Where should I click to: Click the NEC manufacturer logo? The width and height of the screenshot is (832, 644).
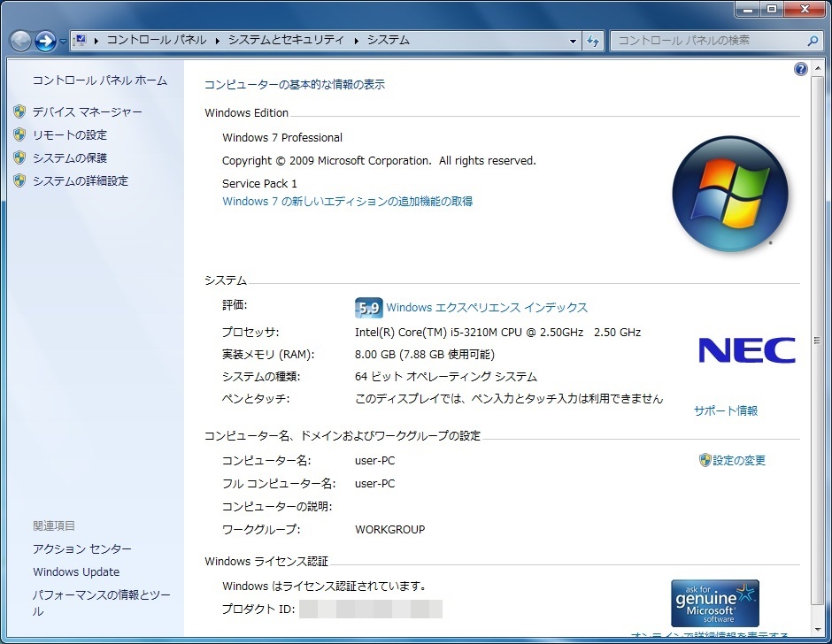(x=747, y=350)
